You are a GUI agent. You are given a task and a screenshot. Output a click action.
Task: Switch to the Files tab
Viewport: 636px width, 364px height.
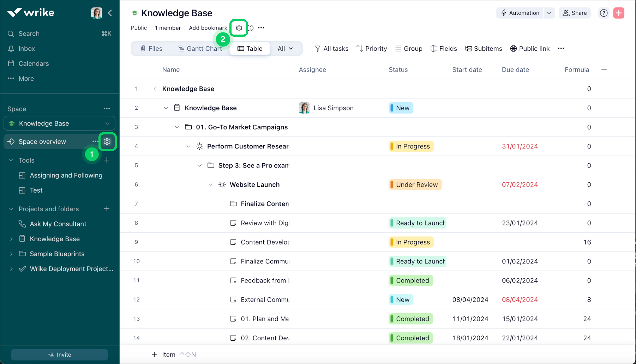tap(151, 49)
